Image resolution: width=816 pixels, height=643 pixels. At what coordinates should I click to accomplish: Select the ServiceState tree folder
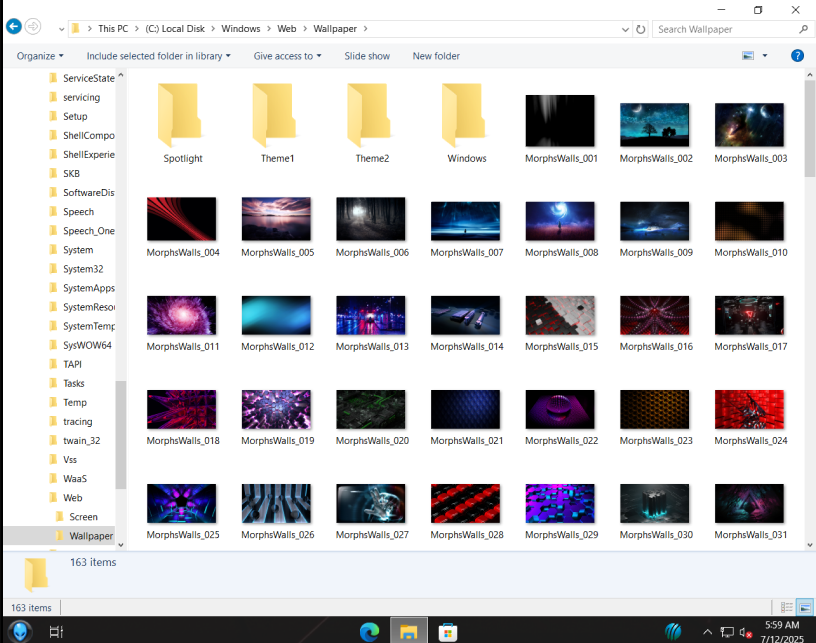click(88, 78)
